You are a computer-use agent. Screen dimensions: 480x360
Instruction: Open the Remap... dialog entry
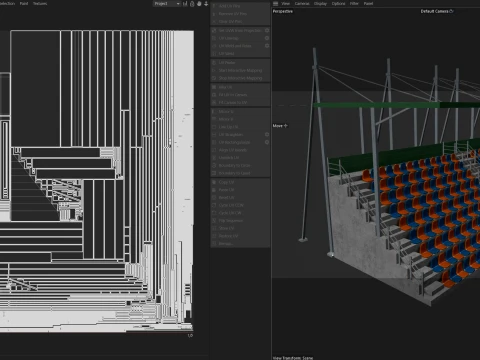point(240,244)
